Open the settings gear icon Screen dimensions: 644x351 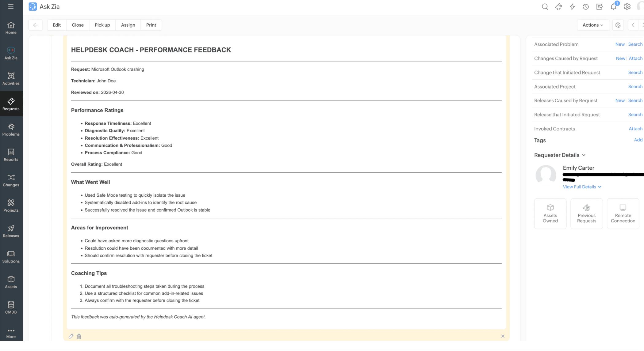tap(627, 7)
